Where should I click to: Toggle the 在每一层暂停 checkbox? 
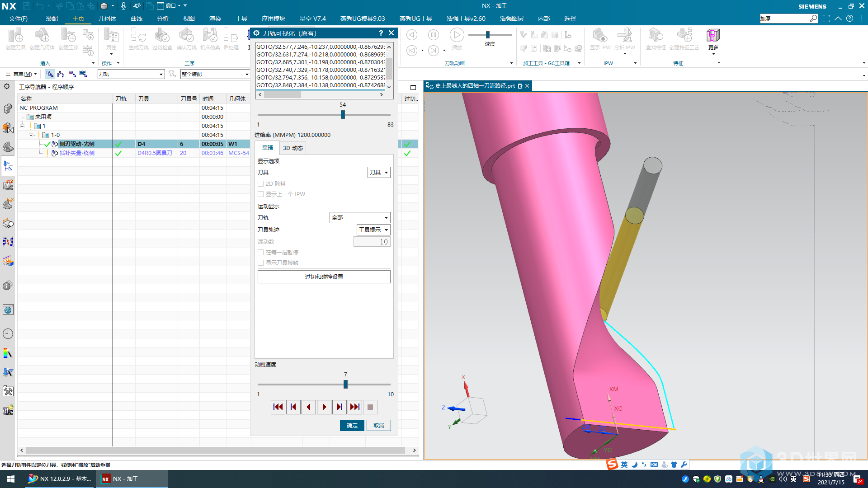pos(261,252)
